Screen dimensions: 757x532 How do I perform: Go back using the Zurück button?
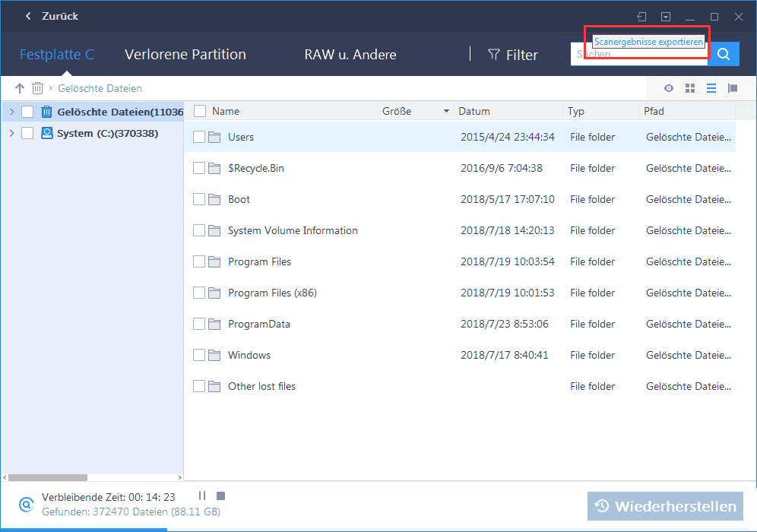point(52,16)
